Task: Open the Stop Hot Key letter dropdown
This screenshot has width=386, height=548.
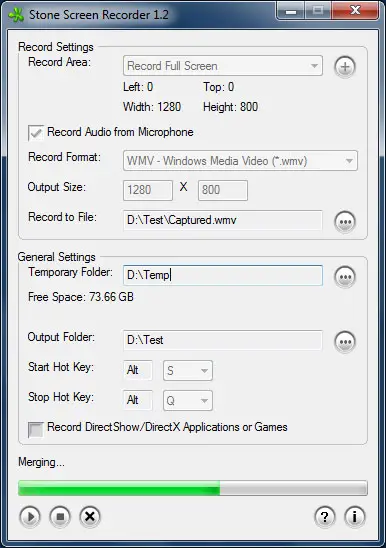Action: coord(188,400)
